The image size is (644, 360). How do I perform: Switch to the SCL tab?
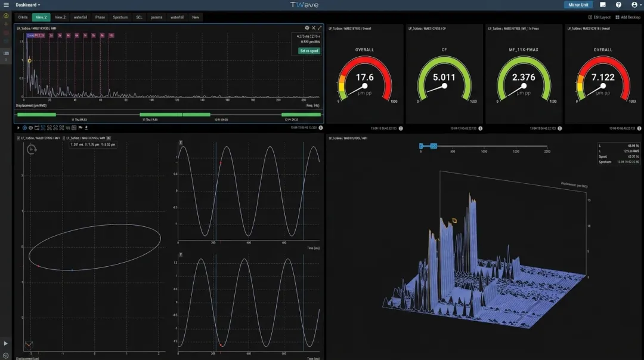click(x=139, y=17)
